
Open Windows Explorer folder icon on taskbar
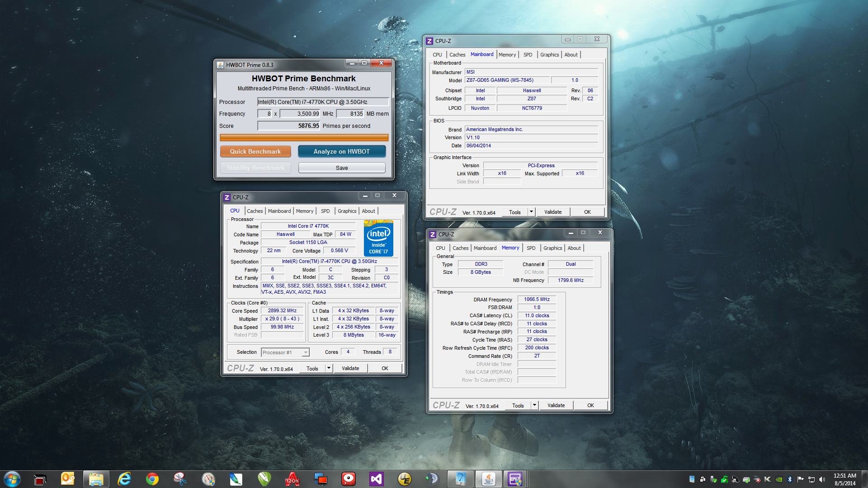click(96, 479)
